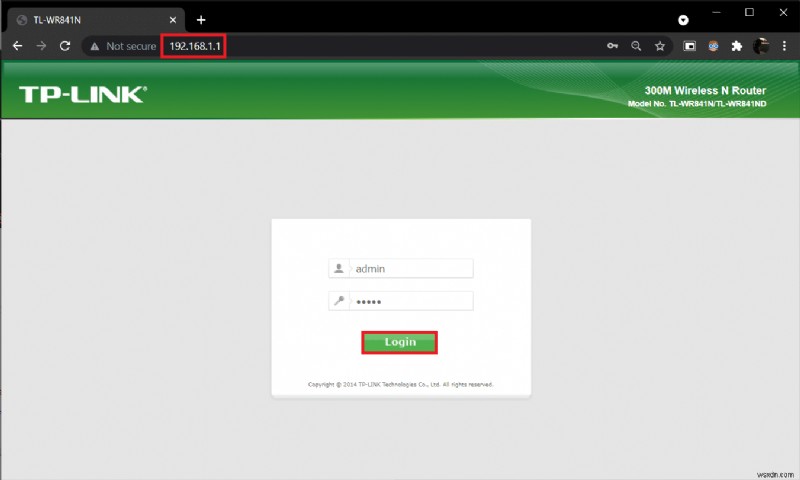Open saved passwords key icon
Viewport: 800px width, 480px height.
pyautogui.click(x=612, y=46)
